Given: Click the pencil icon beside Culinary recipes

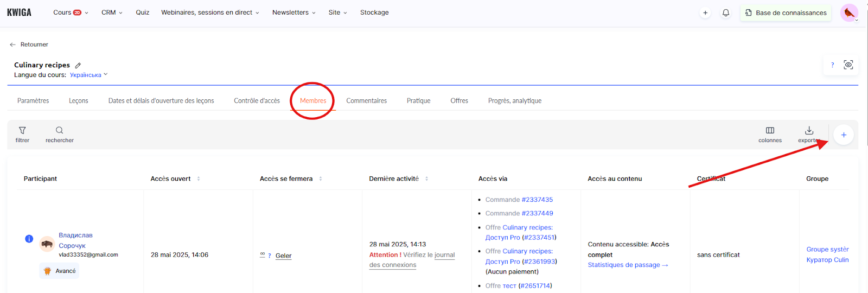Looking at the screenshot, I should coord(78,65).
